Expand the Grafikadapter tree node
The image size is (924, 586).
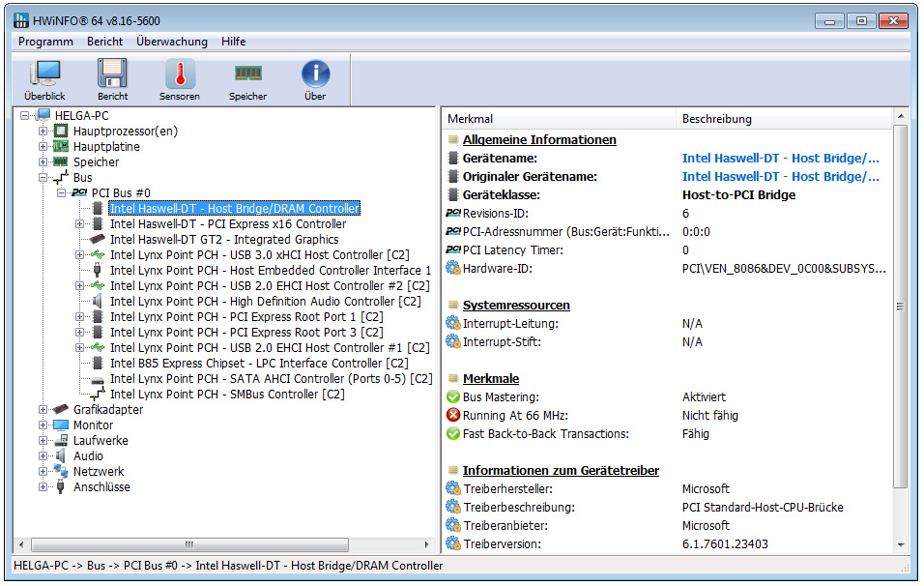(43, 410)
